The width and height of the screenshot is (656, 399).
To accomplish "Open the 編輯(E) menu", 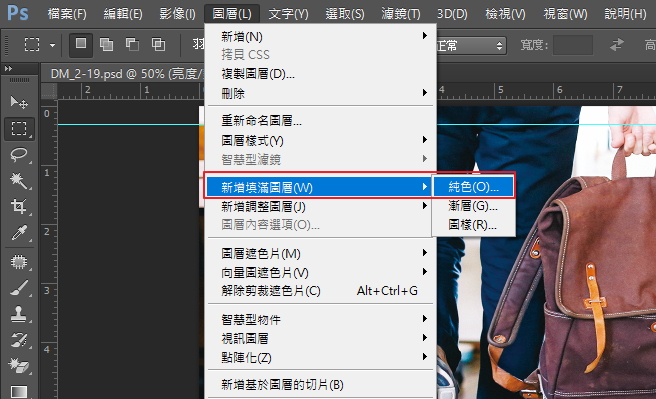I will [123, 14].
